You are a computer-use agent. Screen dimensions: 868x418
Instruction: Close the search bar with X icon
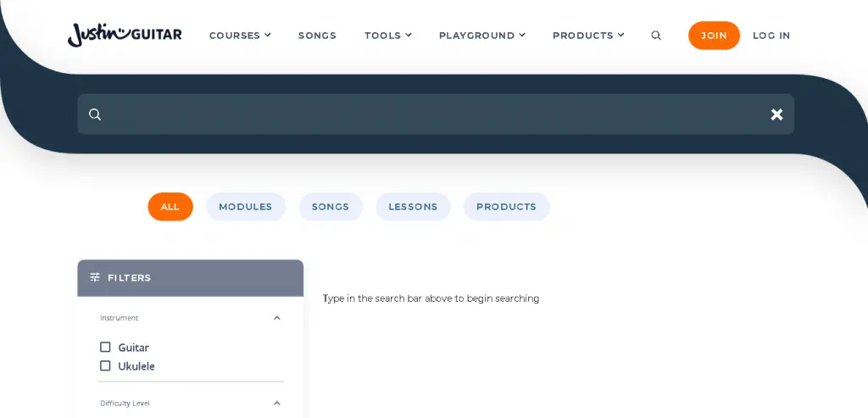click(x=776, y=114)
